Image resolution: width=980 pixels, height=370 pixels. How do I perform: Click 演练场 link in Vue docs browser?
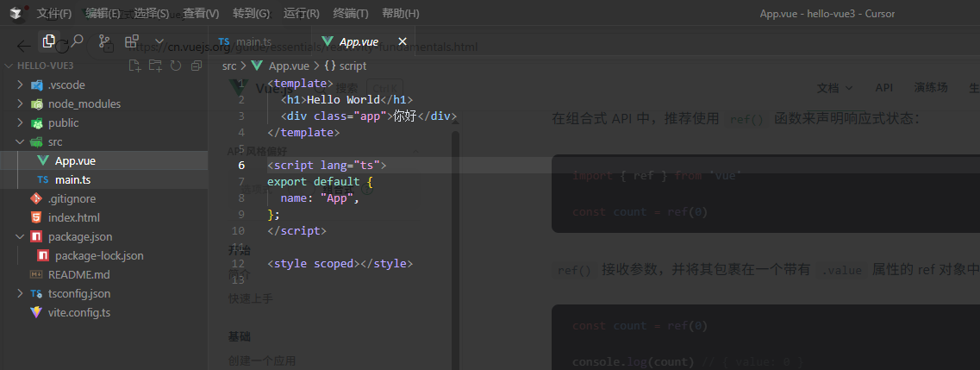931,87
